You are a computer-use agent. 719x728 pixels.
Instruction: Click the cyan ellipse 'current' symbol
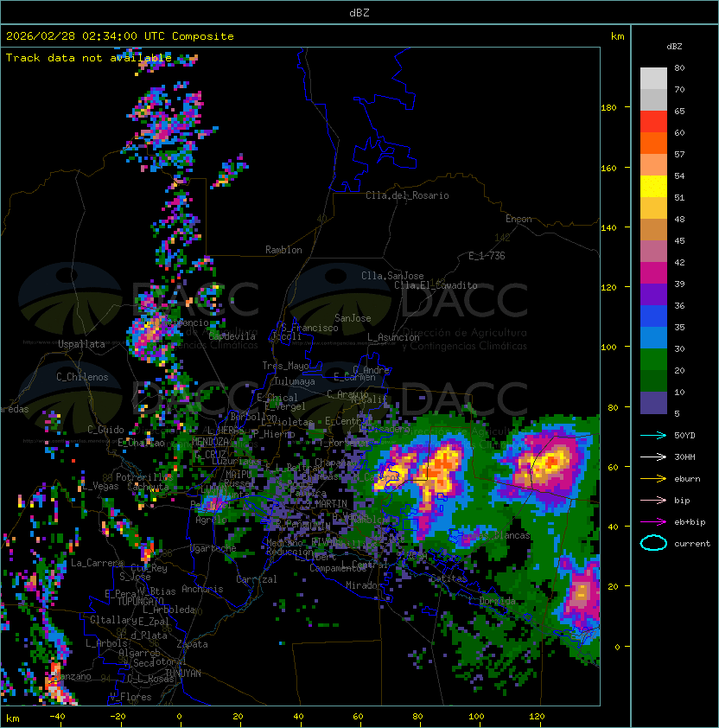pos(653,543)
